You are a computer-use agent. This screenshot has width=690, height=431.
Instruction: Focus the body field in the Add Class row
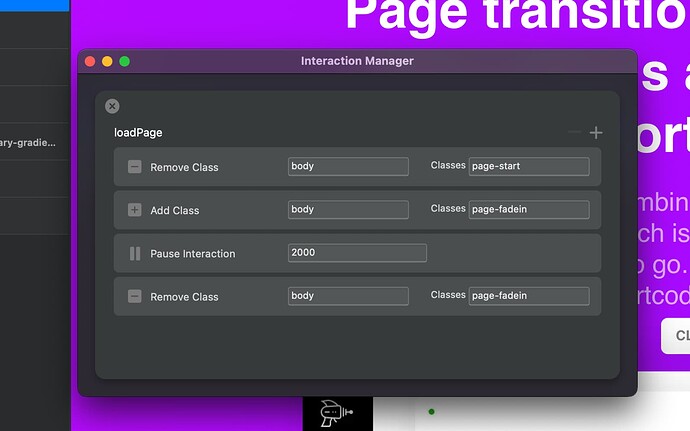pyautogui.click(x=348, y=210)
